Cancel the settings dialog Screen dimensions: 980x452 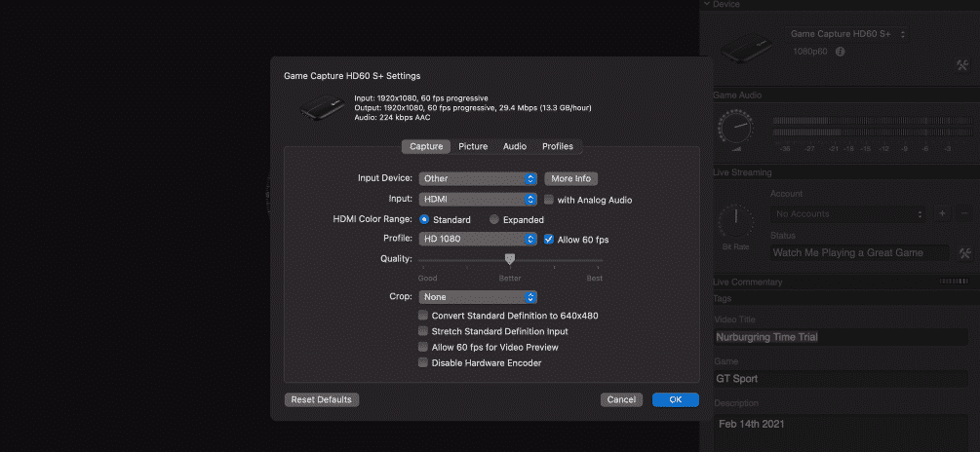tap(621, 399)
